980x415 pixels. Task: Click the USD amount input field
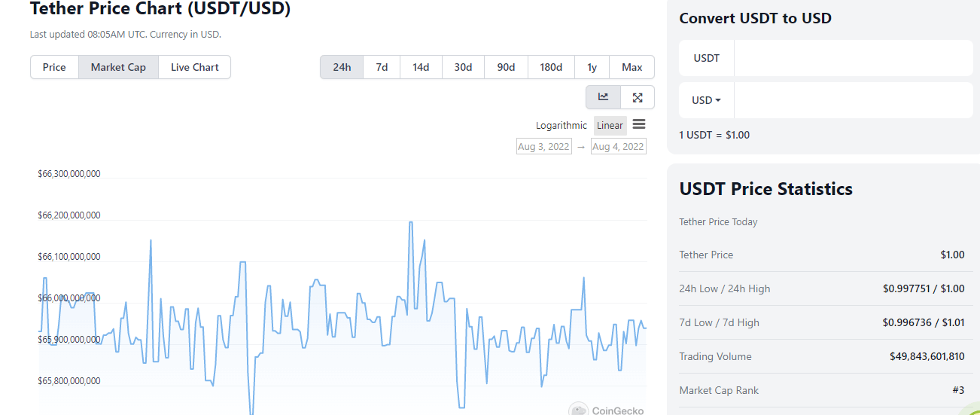[x=853, y=100]
